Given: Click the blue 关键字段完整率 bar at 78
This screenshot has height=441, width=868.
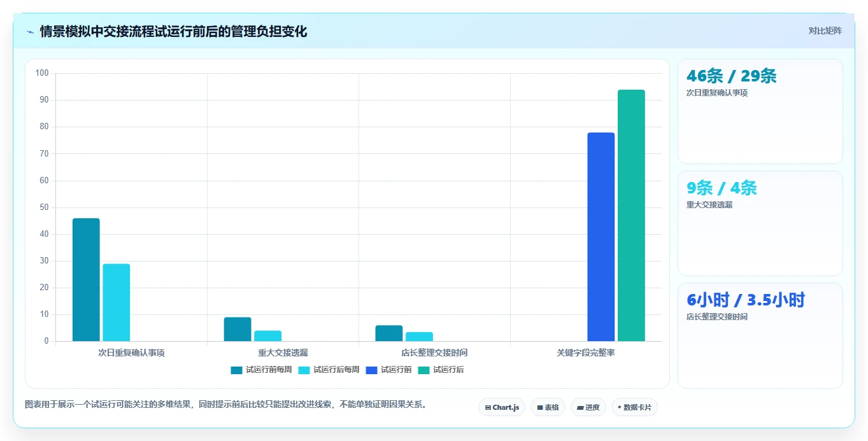Looking at the screenshot, I should [601, 237].
